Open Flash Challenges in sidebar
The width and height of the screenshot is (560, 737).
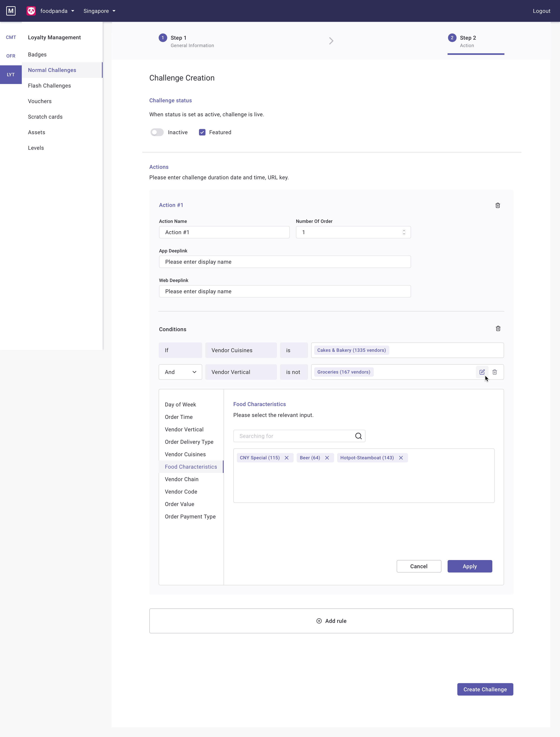[x=49, y=86]
